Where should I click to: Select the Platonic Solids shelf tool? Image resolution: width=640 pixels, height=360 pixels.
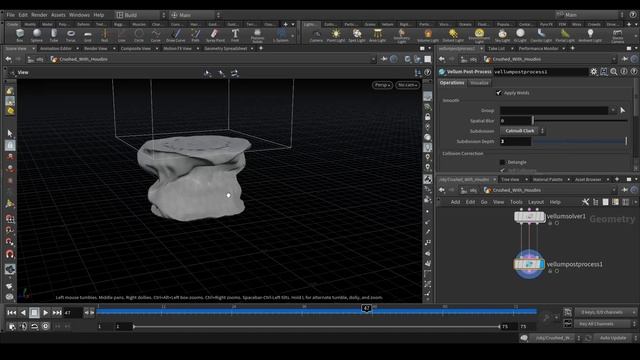point(257,36)
